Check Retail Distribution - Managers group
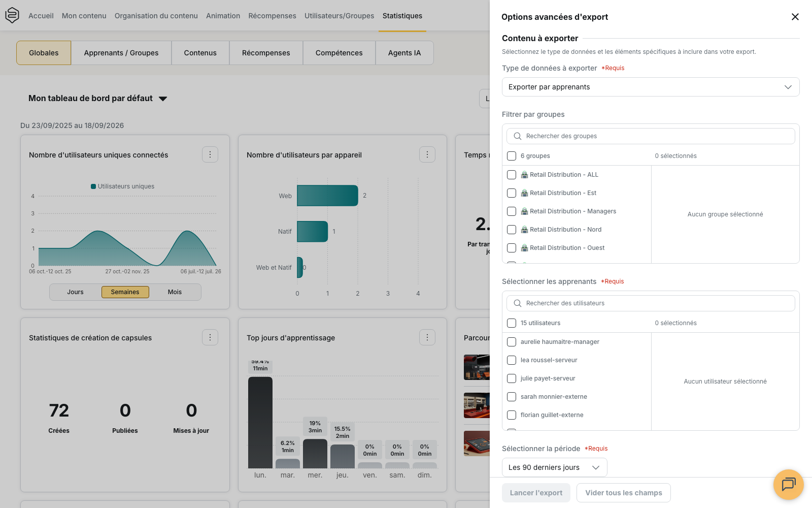Screen dimensions: 812x508 tap(512, 211)
